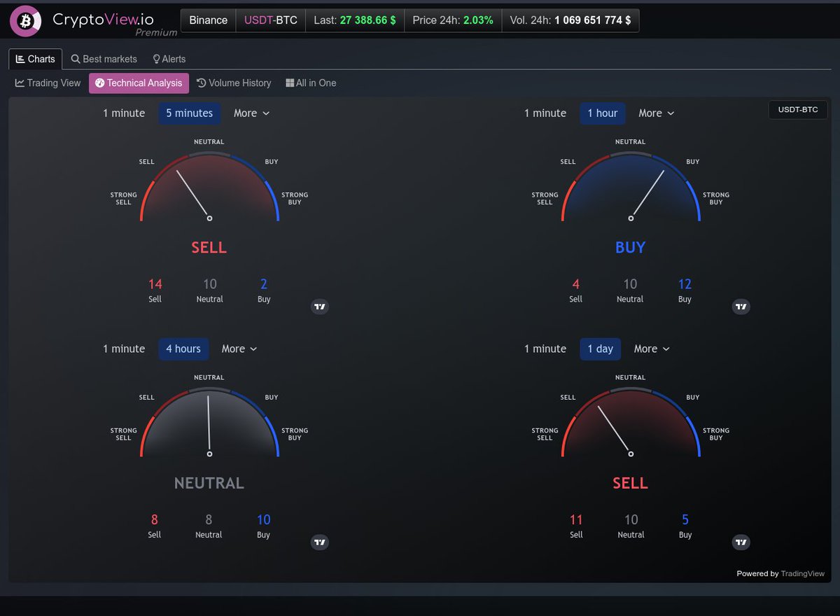Click the 4 hours gauge dial
840x616 pixels.
[209, 422]
